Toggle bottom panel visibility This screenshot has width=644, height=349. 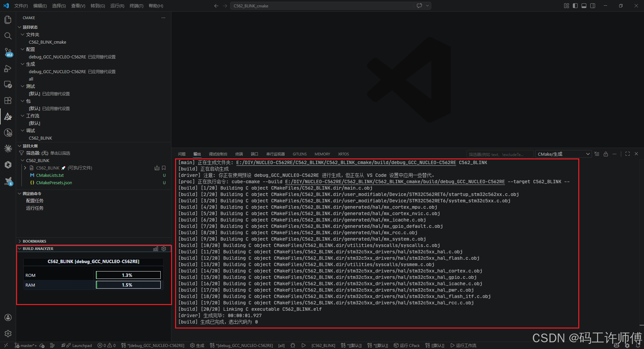click(x=584, y=6)
